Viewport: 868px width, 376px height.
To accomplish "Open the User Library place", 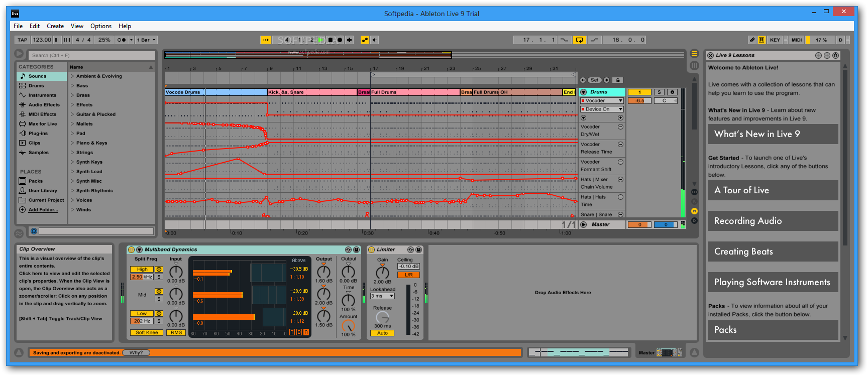I will coord(42,191).
